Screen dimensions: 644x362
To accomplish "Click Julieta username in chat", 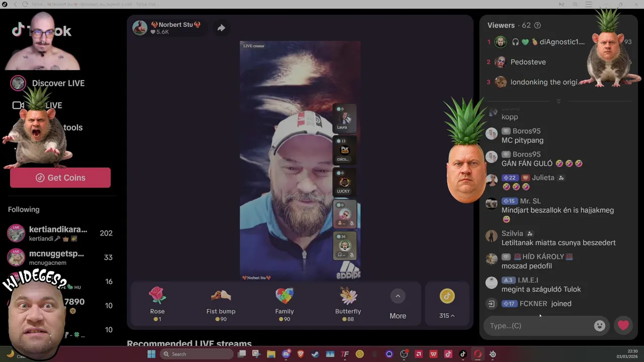I will (x=543, y=177).
